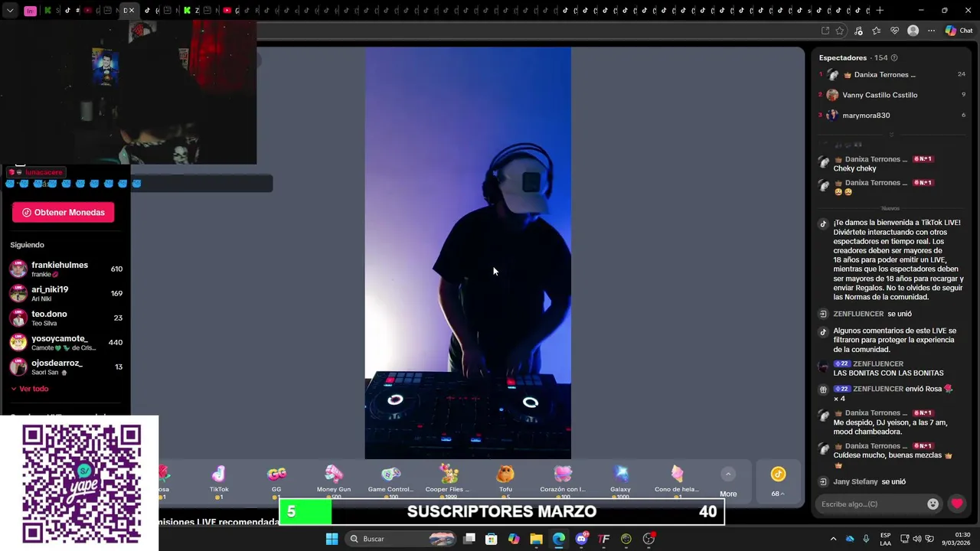Open Edge browser essentials heart icon
Screen dimensions: 980x551
(894, 31)
